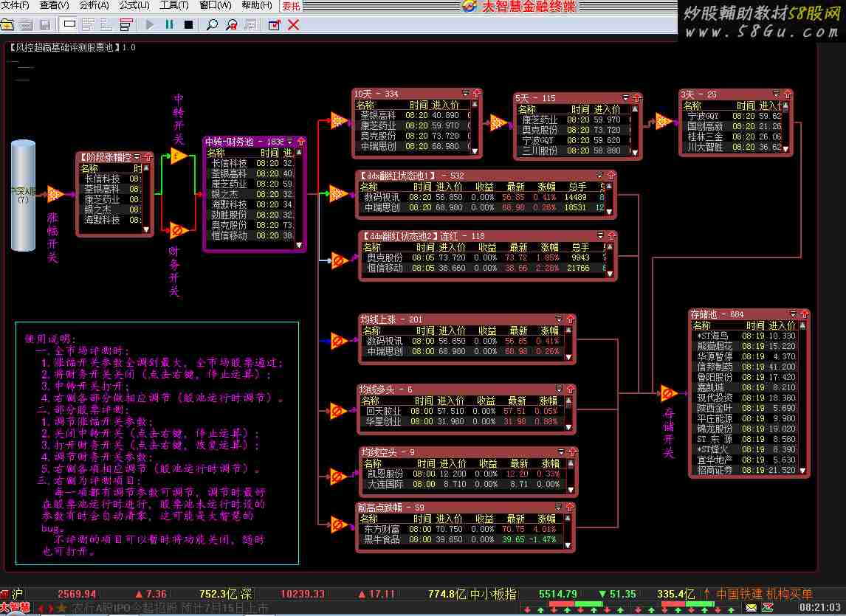Open dropdown menu of 10天 pool

(466, 93)
